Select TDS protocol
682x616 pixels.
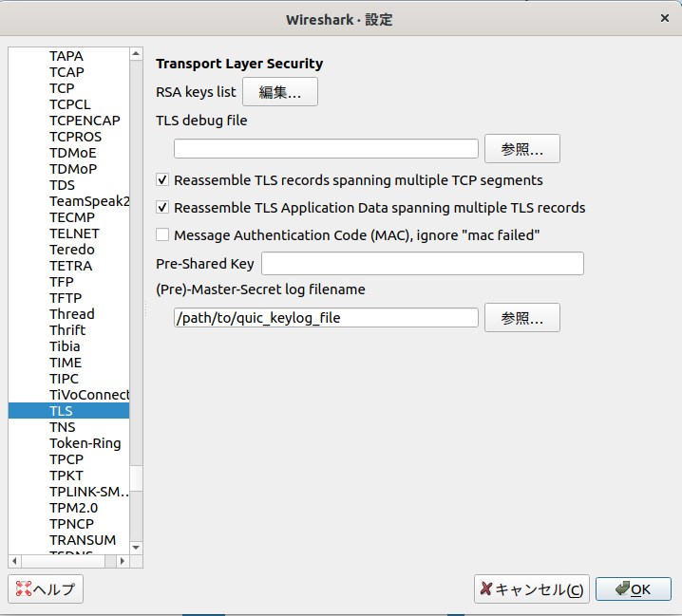coord(62,185)
